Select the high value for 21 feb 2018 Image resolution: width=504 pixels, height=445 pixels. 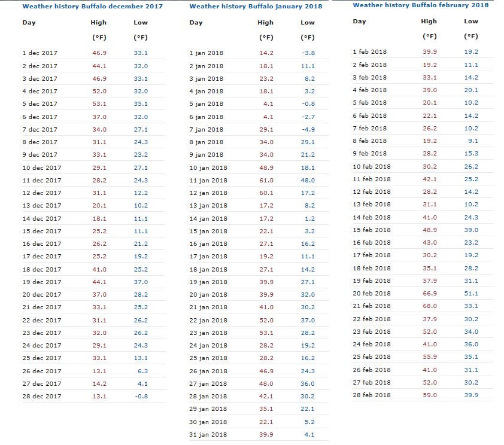coord(430,306)
